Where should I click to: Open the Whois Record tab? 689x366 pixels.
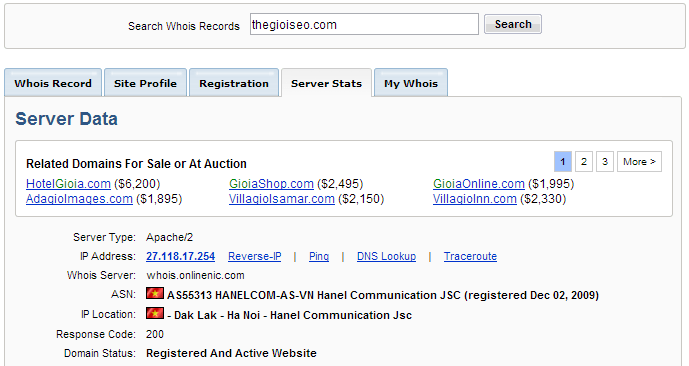pyautogui.click(x=53, y=83)
